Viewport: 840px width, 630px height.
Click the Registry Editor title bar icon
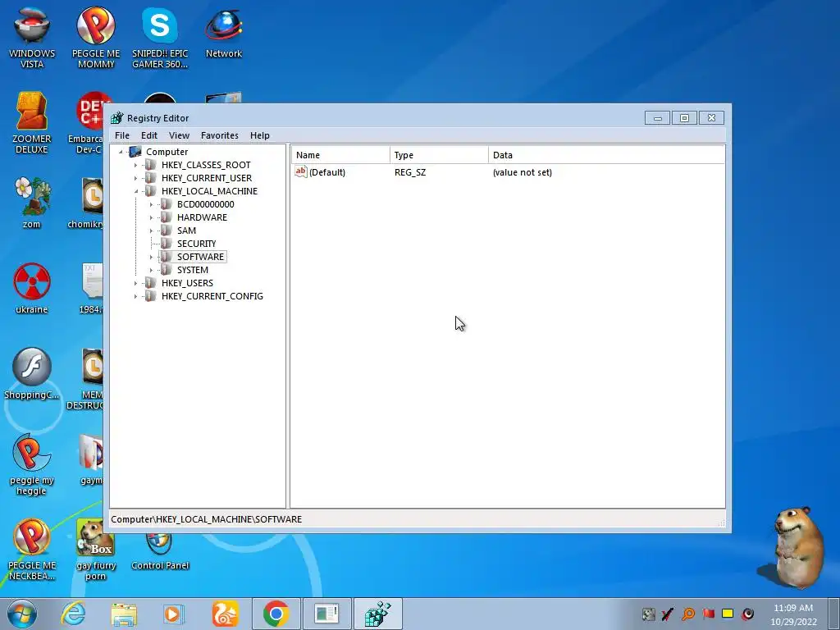point(116,118)
